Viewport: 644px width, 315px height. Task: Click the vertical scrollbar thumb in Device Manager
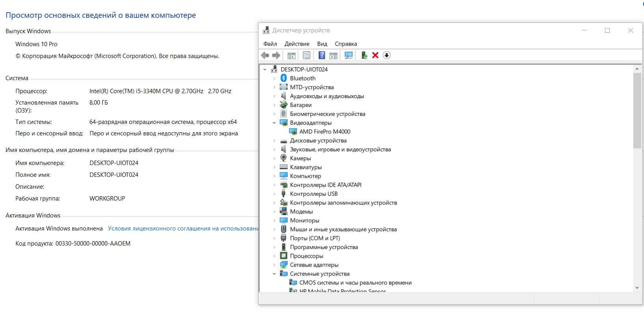[x=637, y=111]
